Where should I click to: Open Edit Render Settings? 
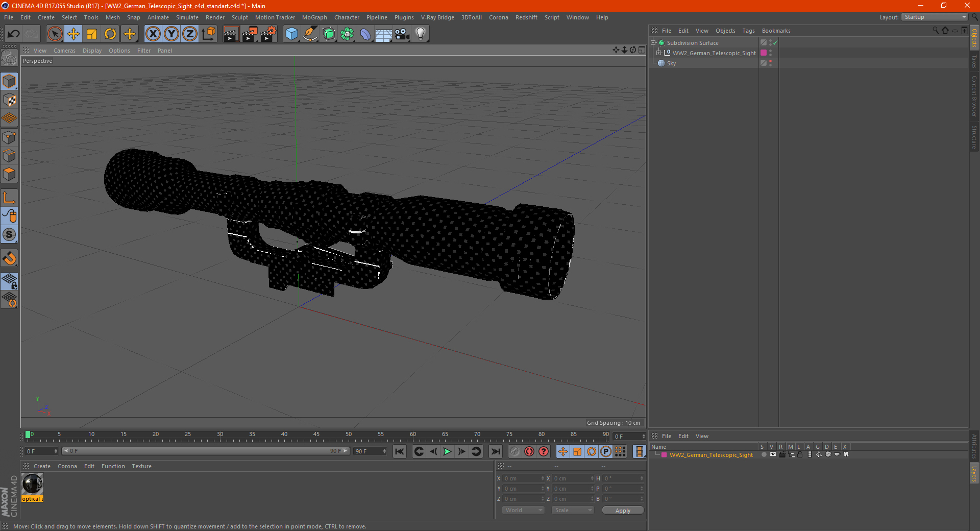point(268,34)
